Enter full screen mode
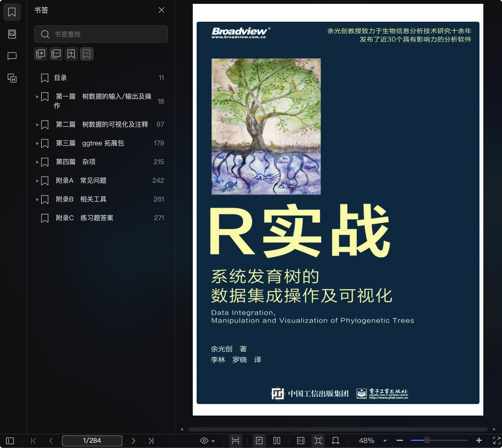The image size is (502, 448). coord(497,441)
